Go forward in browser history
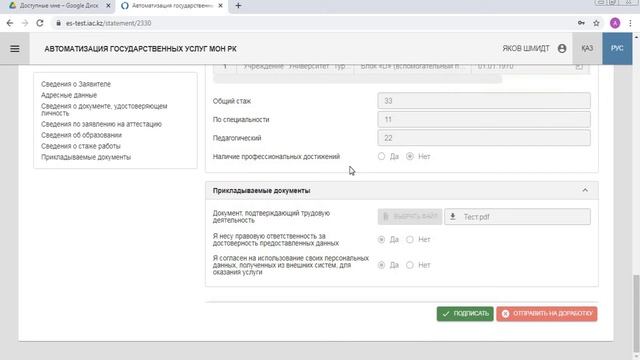The image size is (640, 360). [25, 23]
